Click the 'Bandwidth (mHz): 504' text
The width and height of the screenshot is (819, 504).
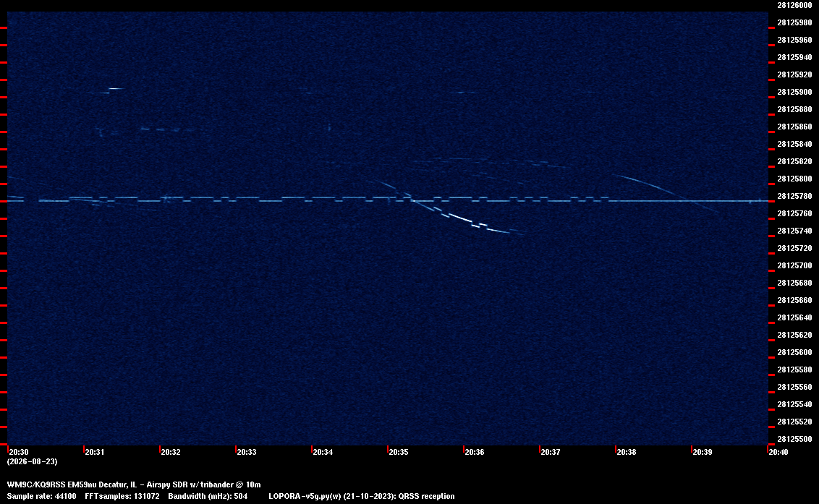tap(208, 496)
